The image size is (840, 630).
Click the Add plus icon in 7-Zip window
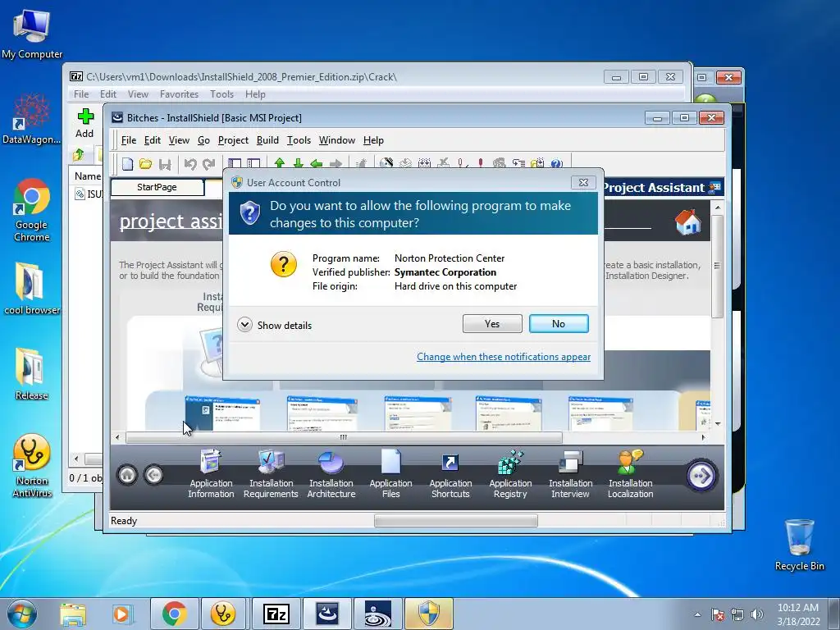click(x=84, y=123)
